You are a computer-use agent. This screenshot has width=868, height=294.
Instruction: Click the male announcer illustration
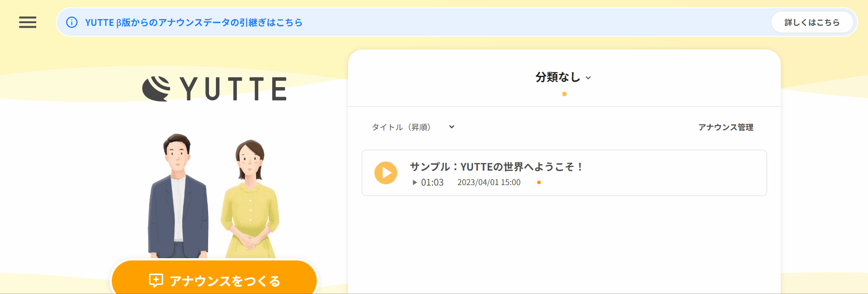coord(178,195)
